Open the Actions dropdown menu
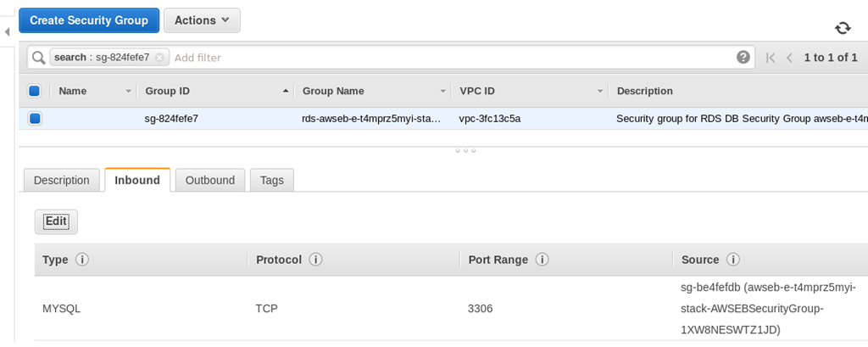 pos(202,20)
